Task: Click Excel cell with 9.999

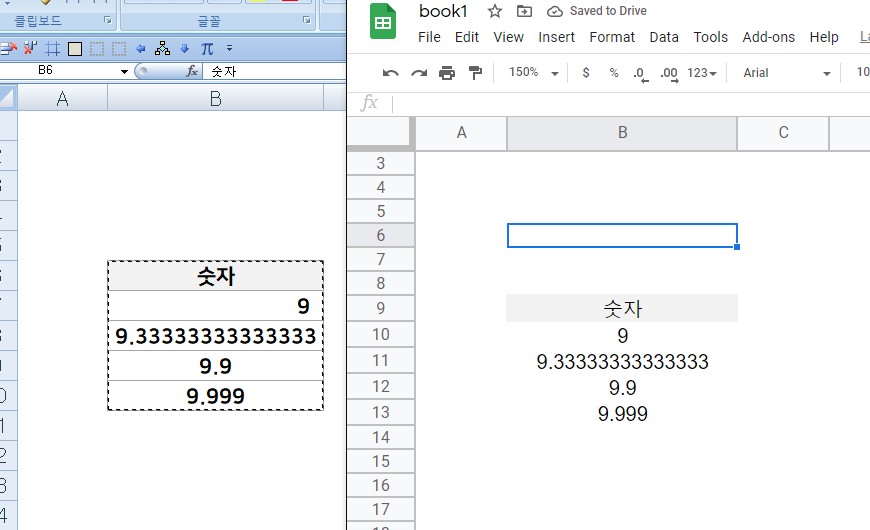Action: pyautogui.click(x=215, y=396)
